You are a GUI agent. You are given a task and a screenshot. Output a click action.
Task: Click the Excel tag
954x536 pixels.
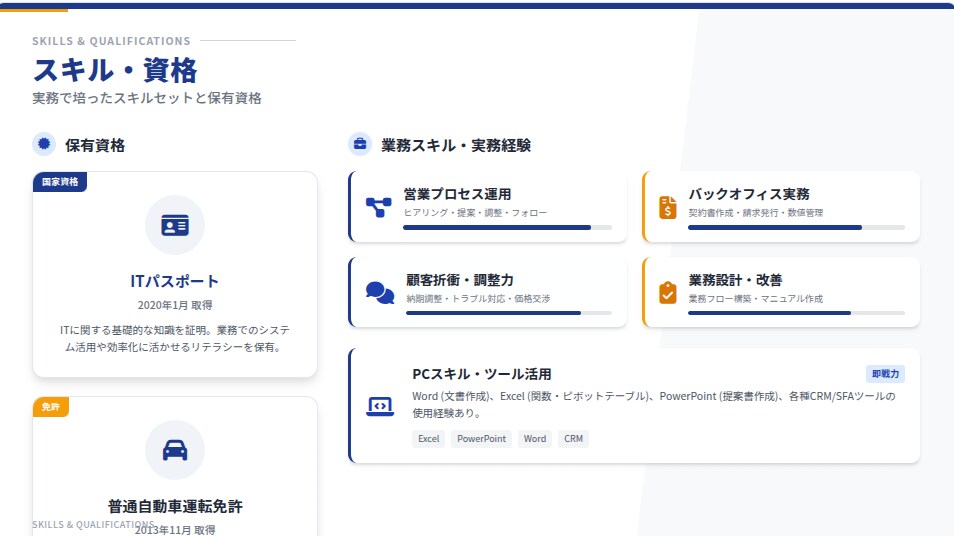[428, 439]
